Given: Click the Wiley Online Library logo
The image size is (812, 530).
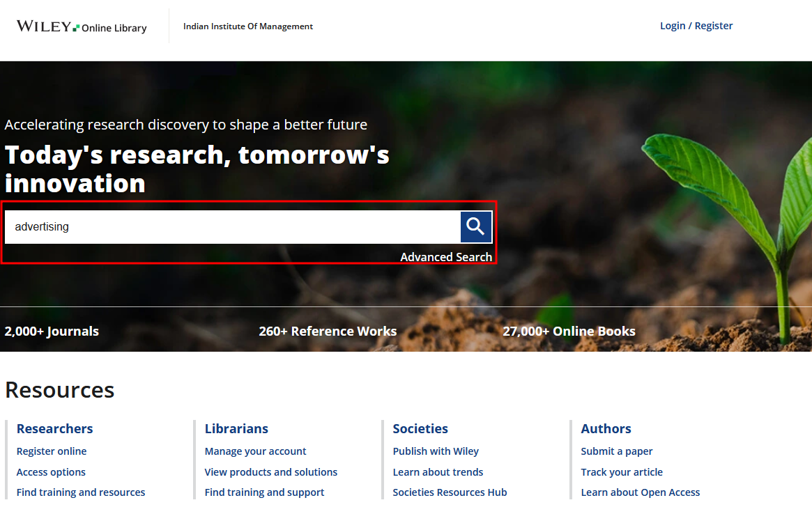Looking at the screenshot, I should [82, 27].
